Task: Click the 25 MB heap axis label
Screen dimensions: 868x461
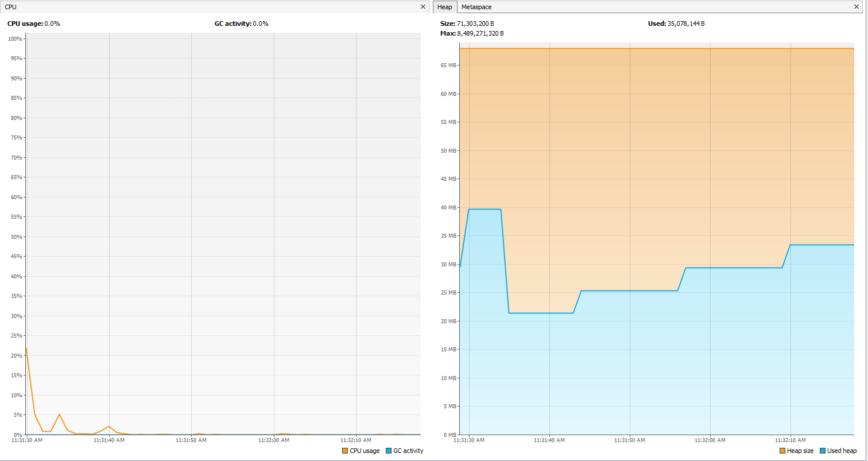Action: pos(449,292)
